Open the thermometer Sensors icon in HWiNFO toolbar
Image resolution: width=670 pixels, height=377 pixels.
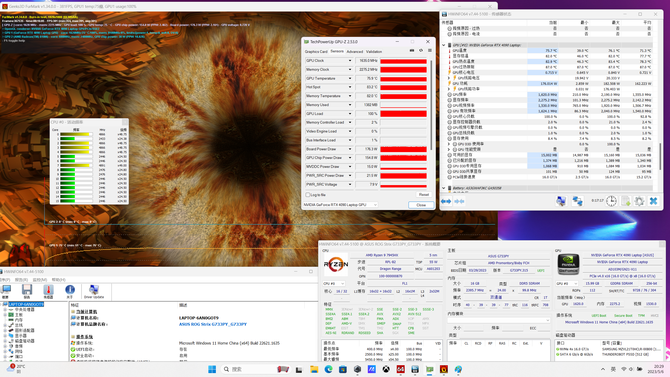(48, 291)
